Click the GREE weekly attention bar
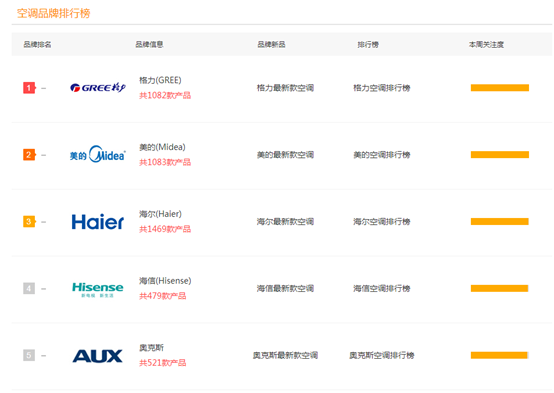Screen dimensions: 554x393 pyautogui.click(x=500, y=88)
